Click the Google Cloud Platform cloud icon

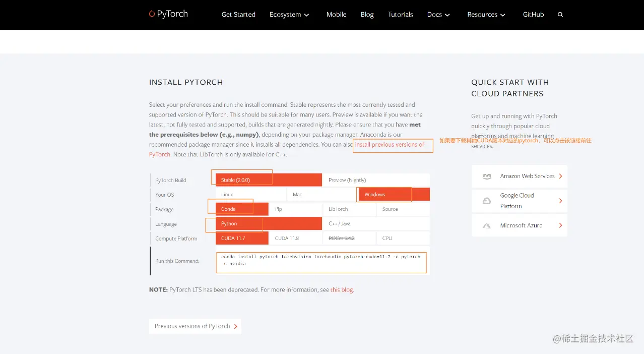point(487,201)
